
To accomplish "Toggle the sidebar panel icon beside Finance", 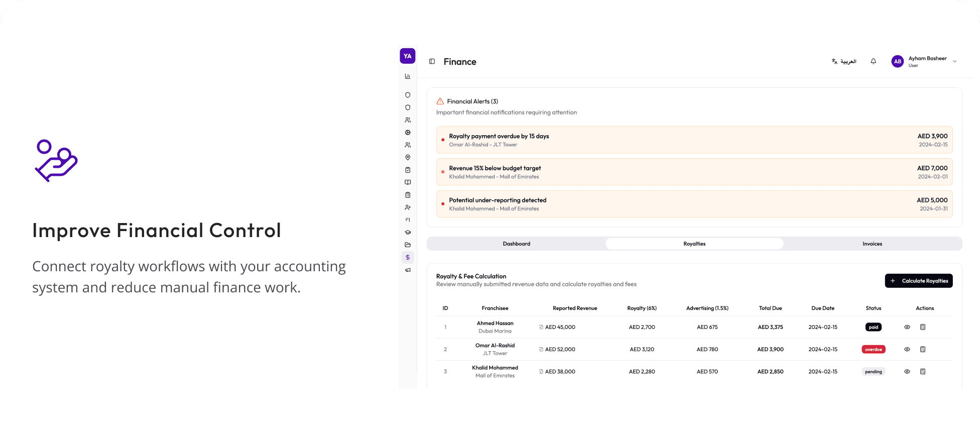I will coord(432,61).
